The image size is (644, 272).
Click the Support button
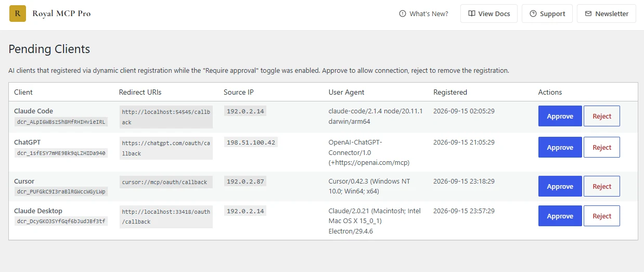(x=547, y=14)
